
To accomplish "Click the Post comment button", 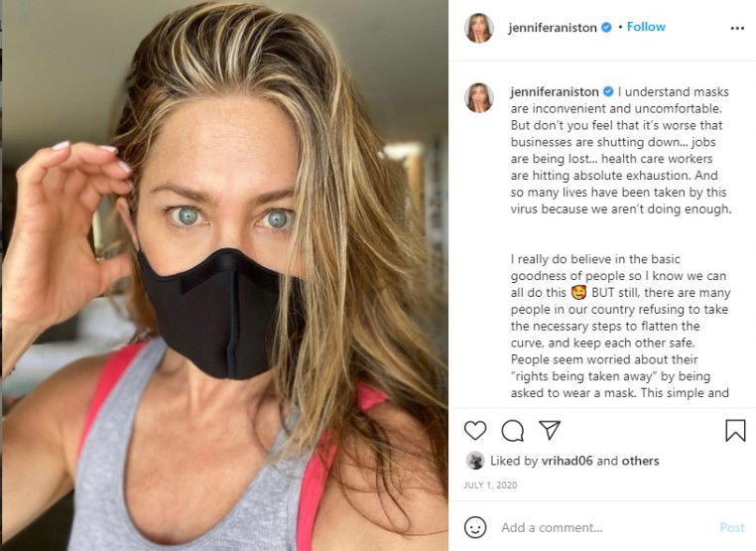I will (x=732, y=527).
